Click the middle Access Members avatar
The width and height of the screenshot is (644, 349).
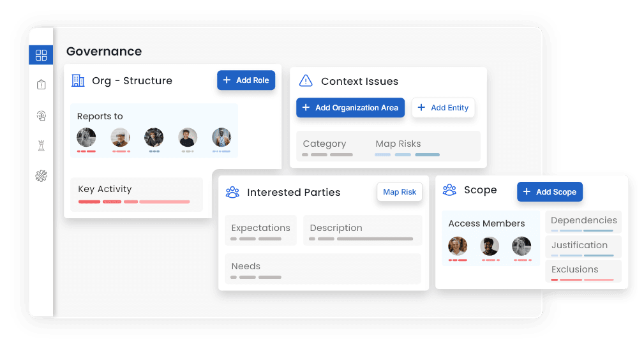tap(490, 246)
